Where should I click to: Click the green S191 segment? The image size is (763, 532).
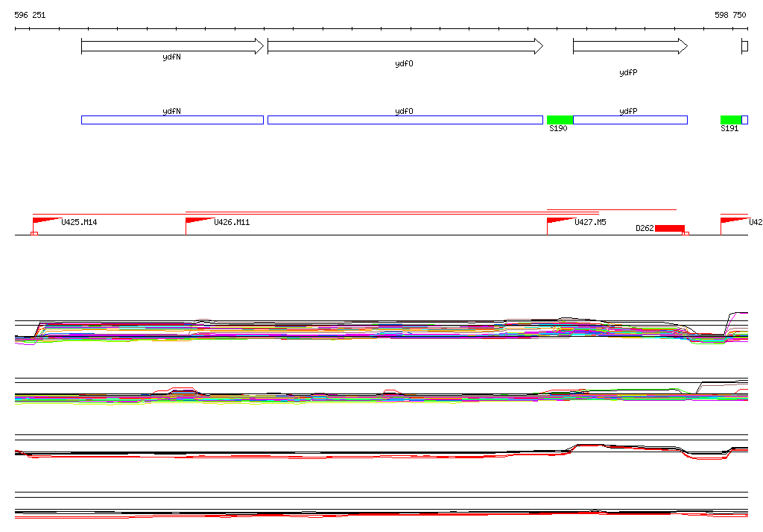point(731,120)
